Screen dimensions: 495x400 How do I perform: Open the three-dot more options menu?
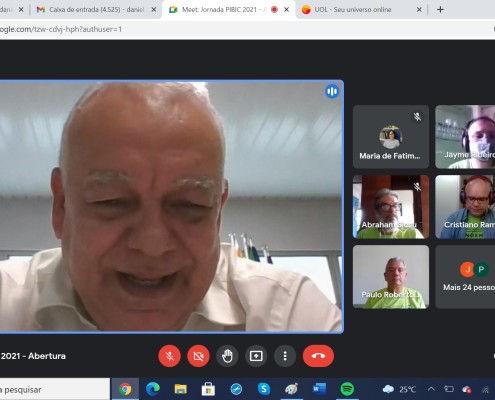pos(285,356)
